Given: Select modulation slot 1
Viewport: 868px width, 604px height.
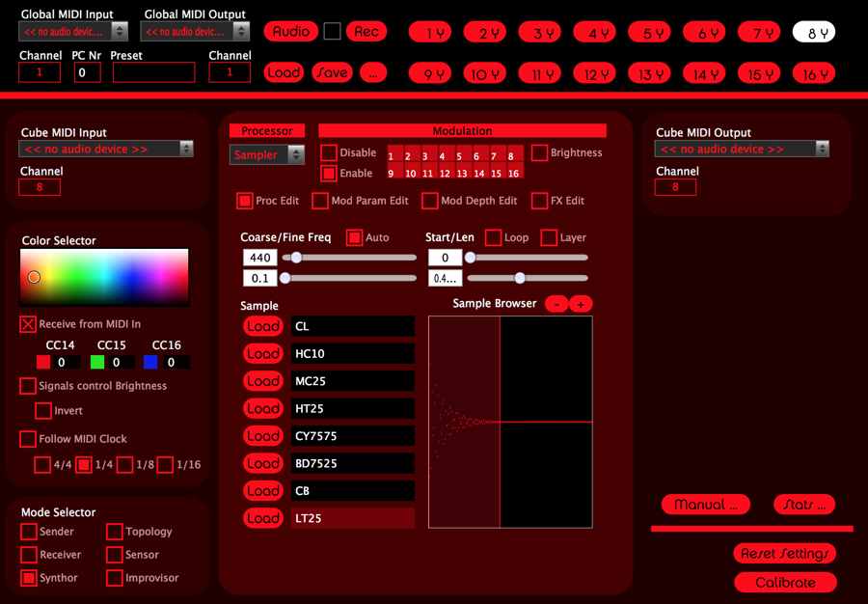Looking at the screenshot, I should [x=395, y=154].
